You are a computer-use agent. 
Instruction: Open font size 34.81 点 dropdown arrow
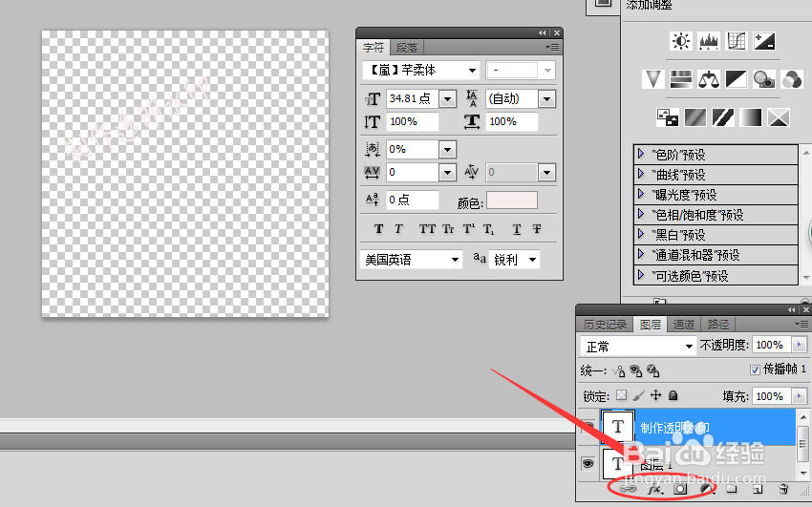447,98
